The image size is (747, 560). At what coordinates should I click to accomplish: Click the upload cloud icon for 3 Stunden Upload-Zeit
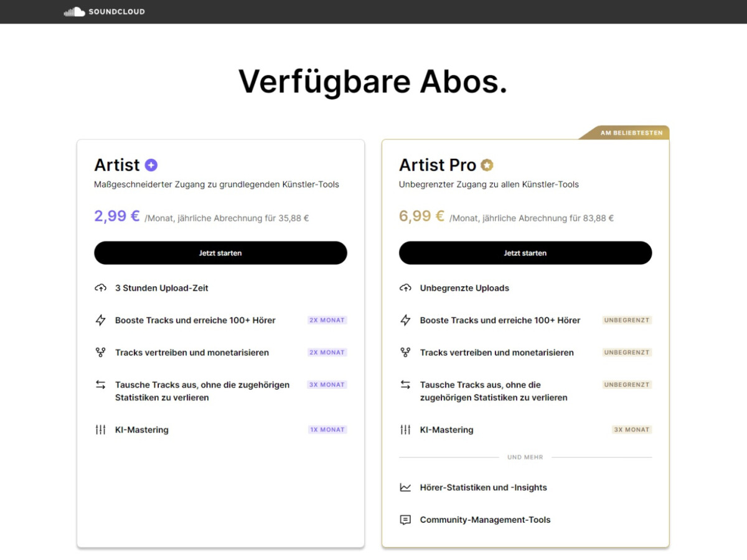pos(100,287)
